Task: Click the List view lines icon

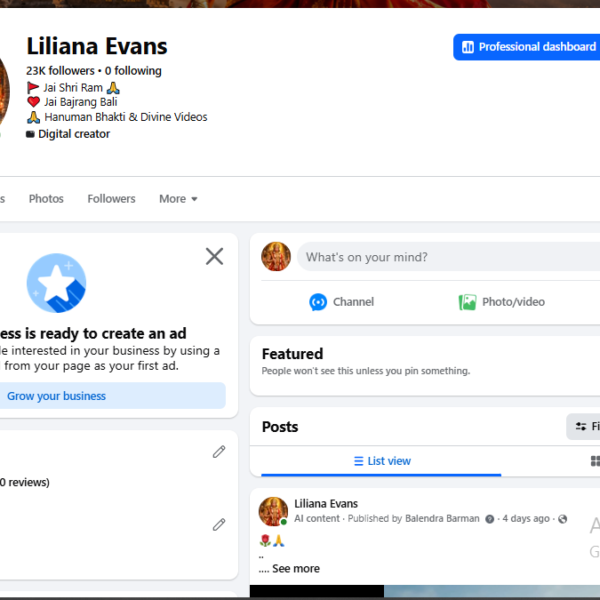Action: [359, 461]
